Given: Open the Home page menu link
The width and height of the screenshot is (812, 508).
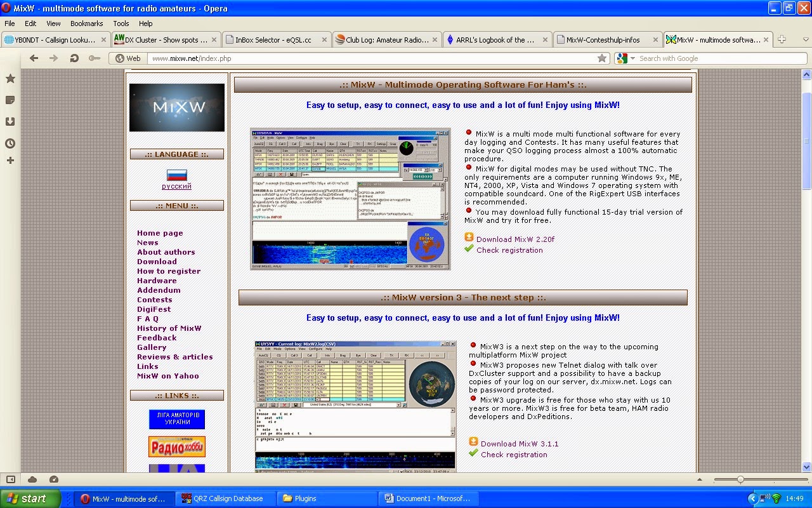Looking at the screenshot, I should click(160, 233).
